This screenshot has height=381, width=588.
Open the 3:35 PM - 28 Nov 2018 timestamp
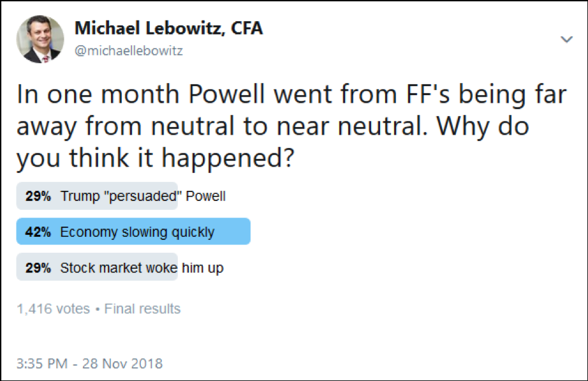point(90,363)
